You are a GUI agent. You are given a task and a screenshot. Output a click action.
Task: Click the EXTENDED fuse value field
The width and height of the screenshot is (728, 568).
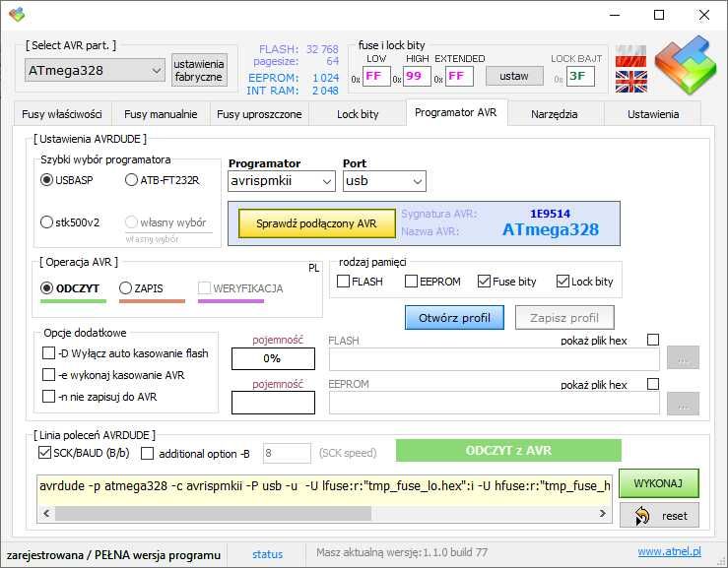[x=459, y=76]
